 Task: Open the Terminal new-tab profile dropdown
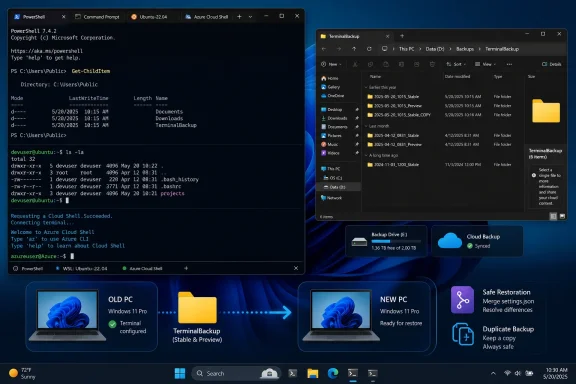click(x=250, y=17)
